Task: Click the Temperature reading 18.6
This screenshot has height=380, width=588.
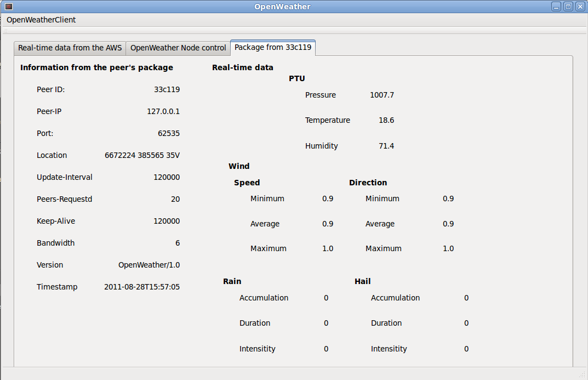Action: (x=386, y=120)
